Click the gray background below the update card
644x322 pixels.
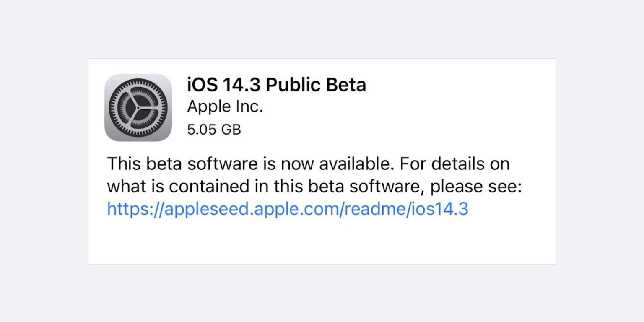[x=322, y=293]
